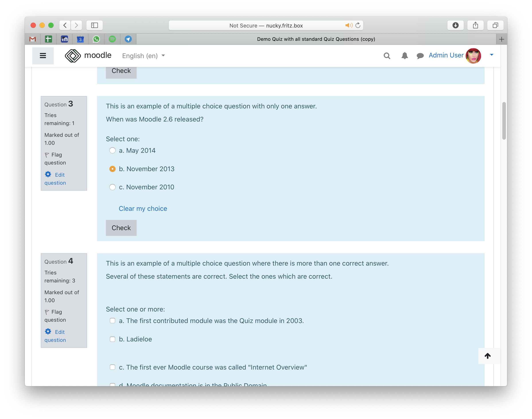Screen dimensions: 532x419
Task: Click the Check button above Question 3
Action: tap(121, 72)
